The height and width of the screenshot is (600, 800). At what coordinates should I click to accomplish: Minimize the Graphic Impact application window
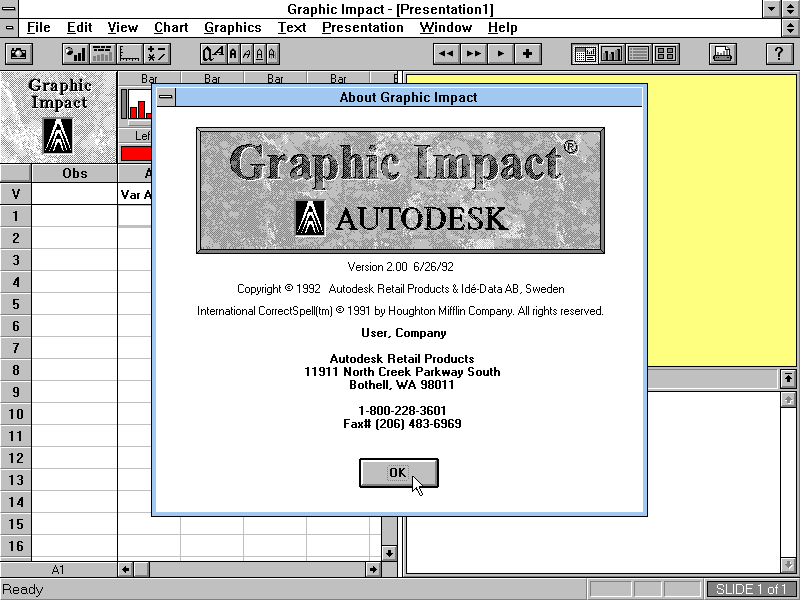click(772, 9)
